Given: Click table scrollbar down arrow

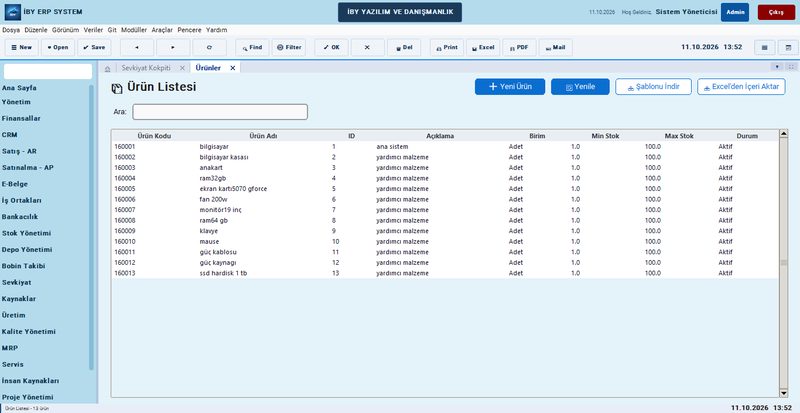Looking at the screenshot, I should pyautogui.click(x=784, y=393).
